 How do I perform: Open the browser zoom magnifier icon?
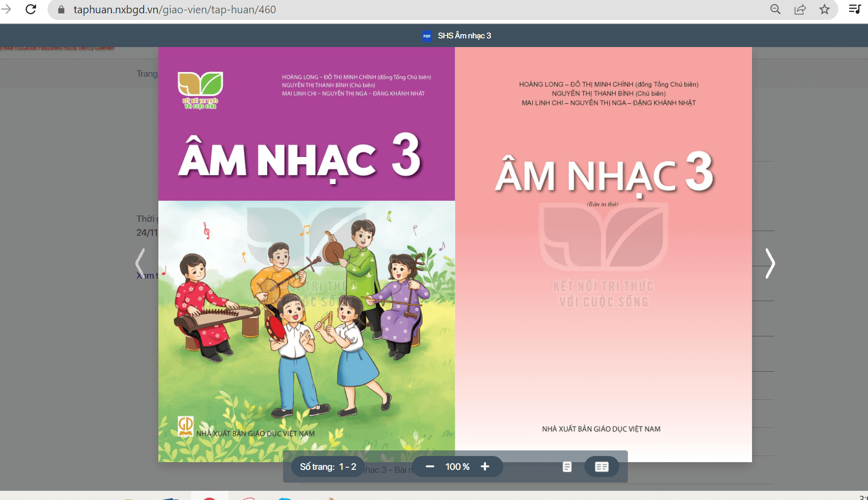point(775,9)
